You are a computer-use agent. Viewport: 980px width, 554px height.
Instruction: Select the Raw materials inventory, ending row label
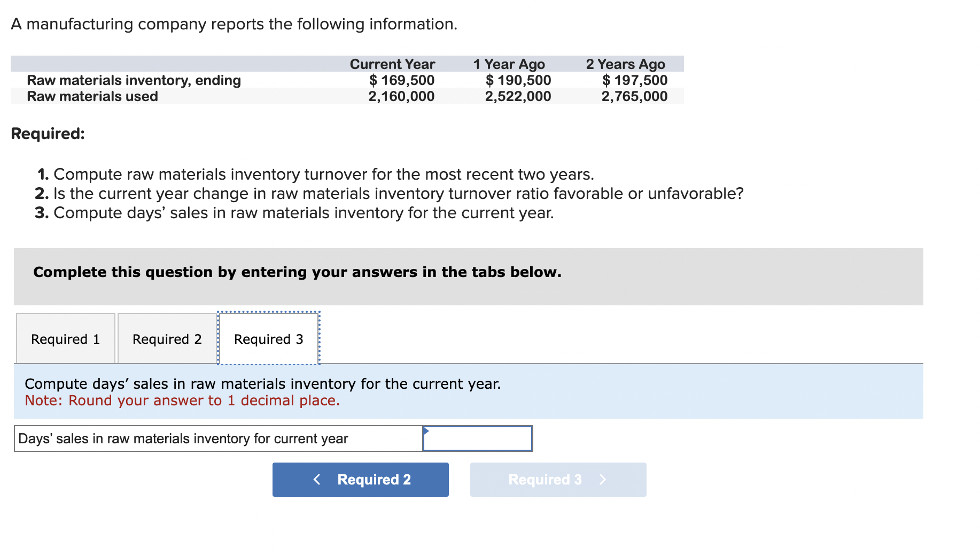(x=134, y=80)
